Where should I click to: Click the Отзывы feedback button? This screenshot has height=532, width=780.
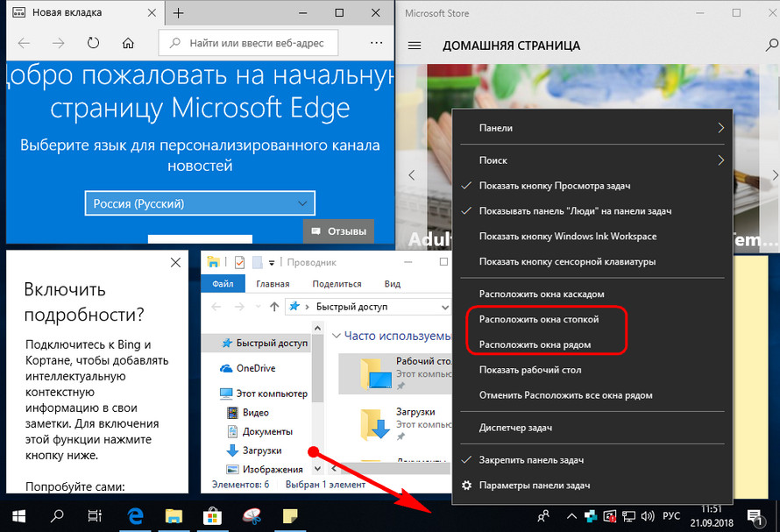(x=339, y=231)
